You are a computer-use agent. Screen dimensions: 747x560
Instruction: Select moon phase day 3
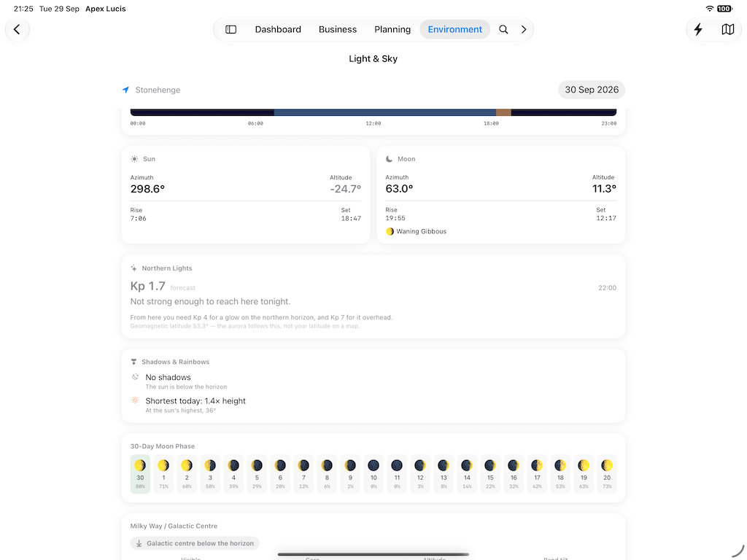click(210, 474)
